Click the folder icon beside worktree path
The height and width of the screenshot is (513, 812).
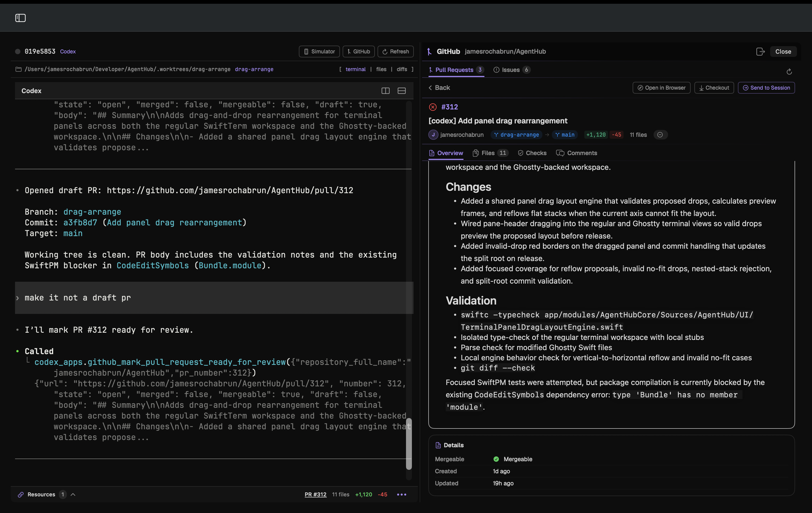click(x=19, y=69)
